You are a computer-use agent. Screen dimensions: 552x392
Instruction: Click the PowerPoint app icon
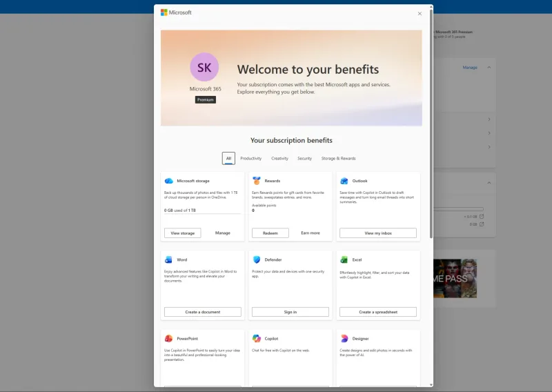click(x=168, y=338)
